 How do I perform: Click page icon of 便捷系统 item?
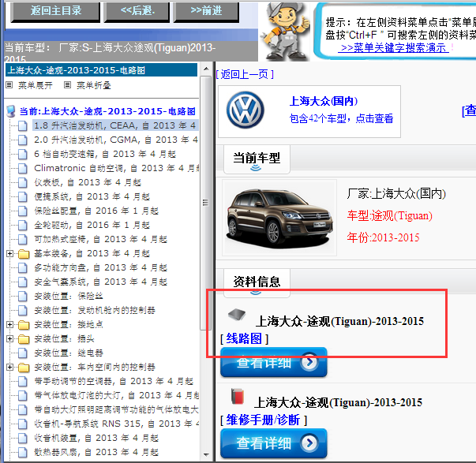pos(23,197)
